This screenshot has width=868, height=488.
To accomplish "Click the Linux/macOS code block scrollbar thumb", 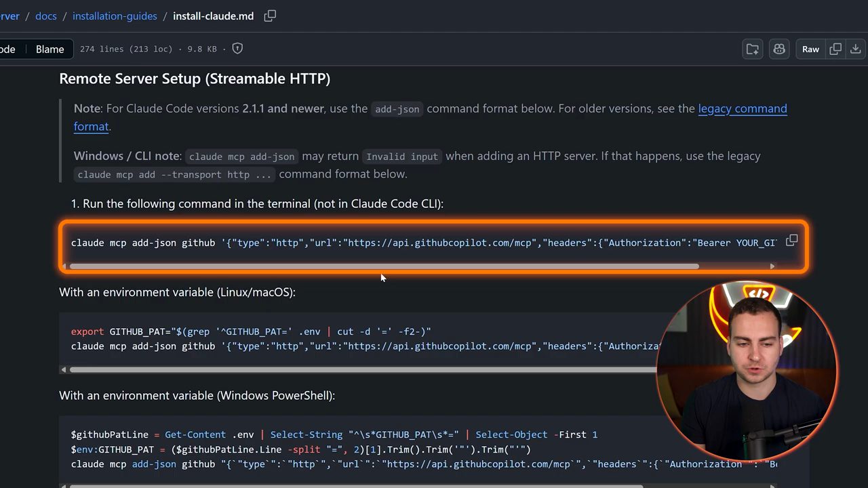I will 363,369.
